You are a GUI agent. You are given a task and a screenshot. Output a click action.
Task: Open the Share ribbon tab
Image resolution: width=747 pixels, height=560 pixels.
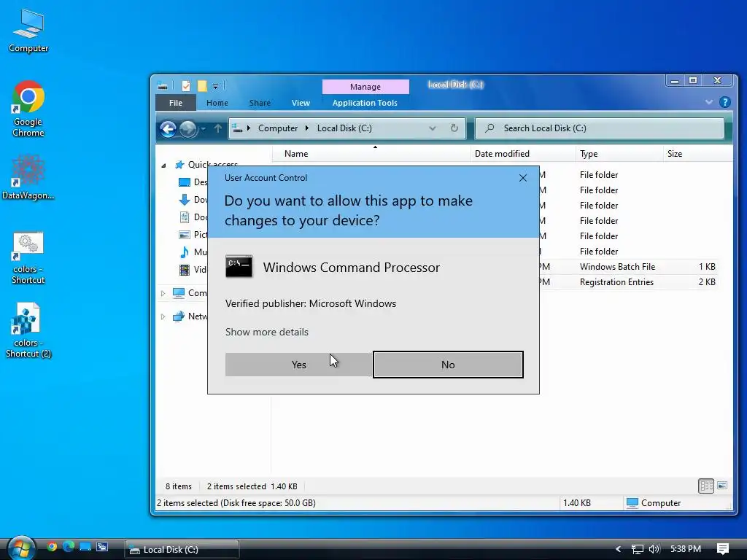(260, 103)
